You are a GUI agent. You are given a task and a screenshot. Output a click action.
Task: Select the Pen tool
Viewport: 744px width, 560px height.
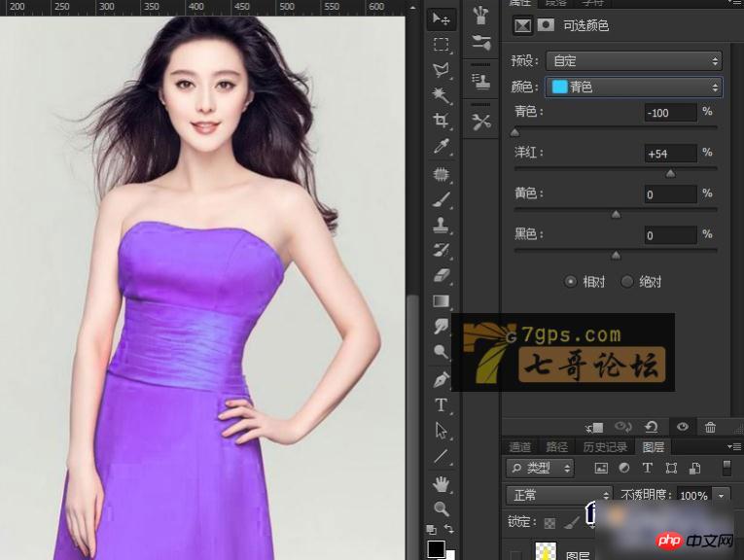pyautogui.click(x=441, y=380)
